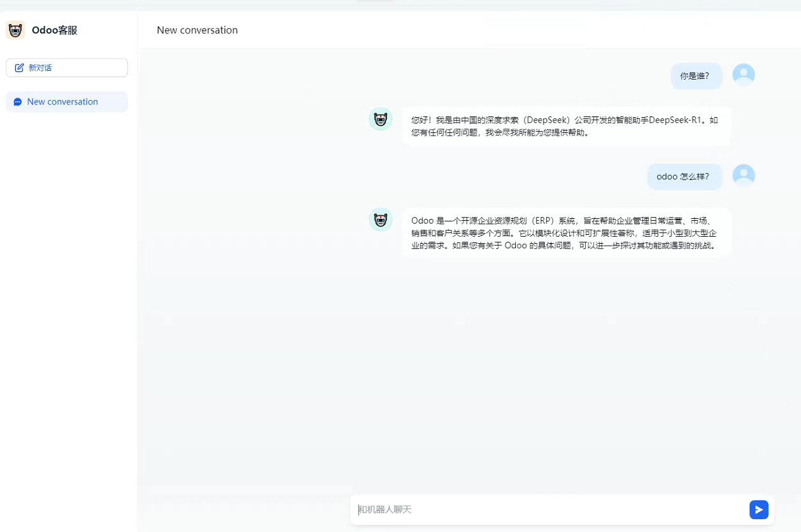This screenshot has width=801, height=532.
Task: Click the Odoo客服 panda logo in sidebar
Action: [x=15, y=30]
